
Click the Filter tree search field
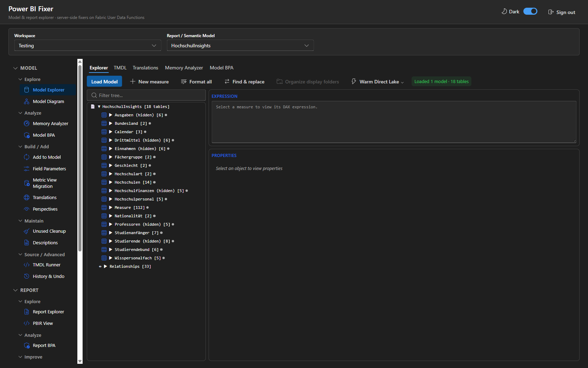[146, 95]
